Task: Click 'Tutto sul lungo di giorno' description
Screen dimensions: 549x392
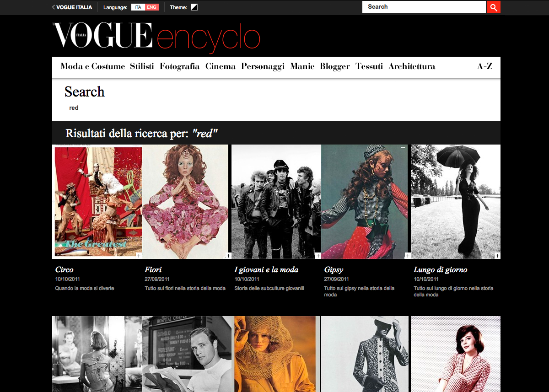Action: click(x=453, y=291)
